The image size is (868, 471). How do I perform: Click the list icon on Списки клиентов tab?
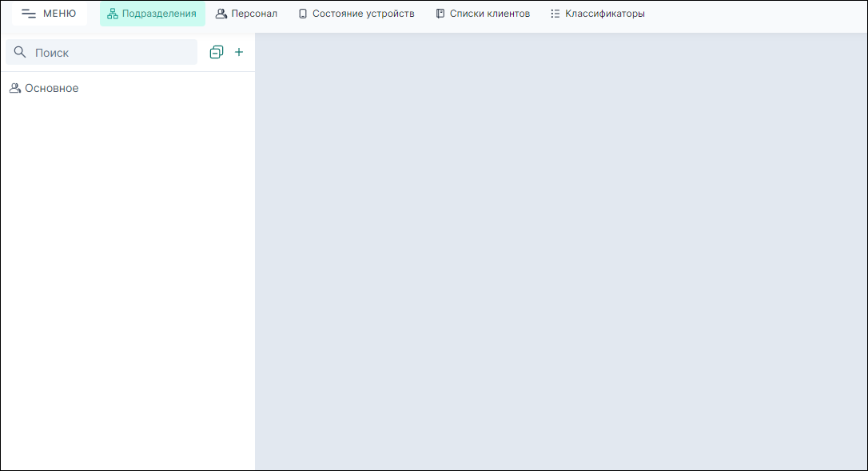pos(440,14)
